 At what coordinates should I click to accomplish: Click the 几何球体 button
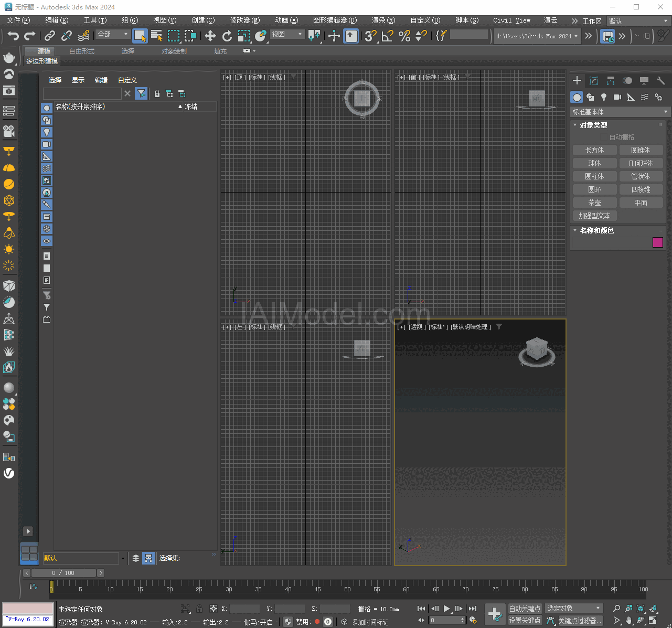click(641, 163)
